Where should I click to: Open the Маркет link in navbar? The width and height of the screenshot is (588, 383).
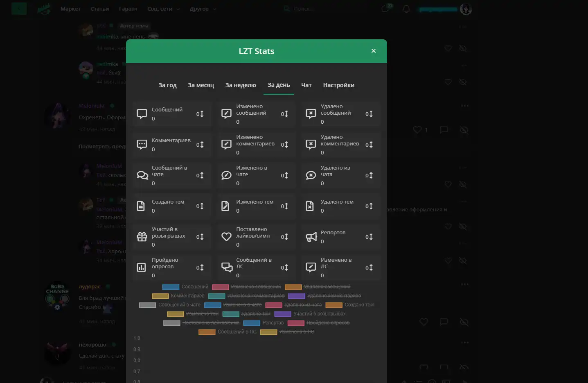pyautogui.click(x=70, y=9)
